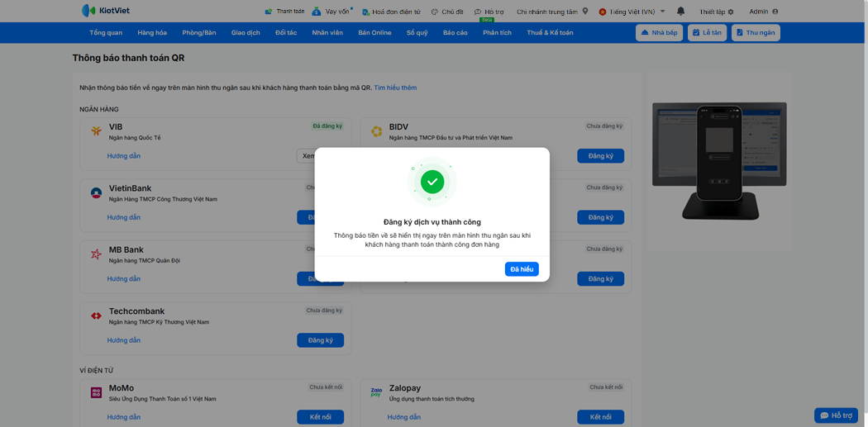Image resolution: width=868 pixels, height=427 pixels.
Task: Open the MB Bank Hướng dẫn link
Action: (x=124, y=279)
